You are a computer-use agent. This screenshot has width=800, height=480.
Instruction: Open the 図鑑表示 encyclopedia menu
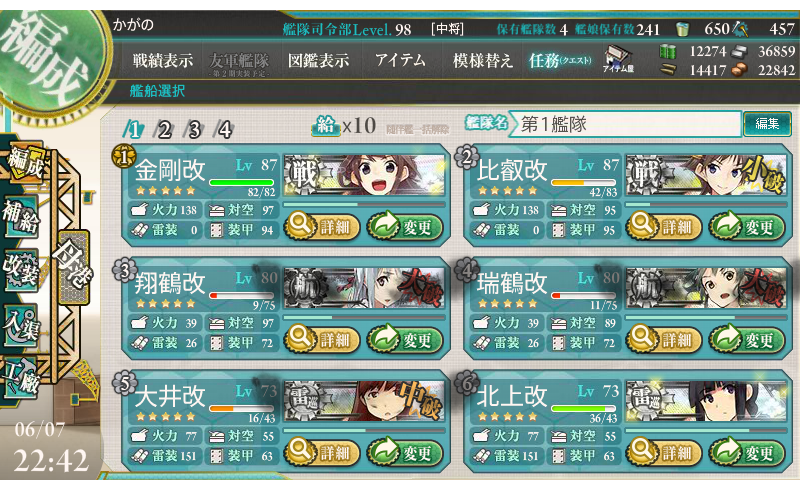(318, 61)
